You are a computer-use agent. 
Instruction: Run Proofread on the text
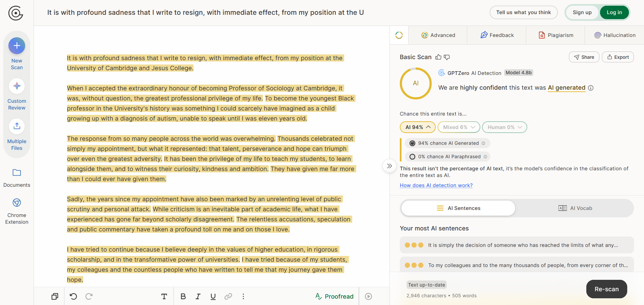334,296
